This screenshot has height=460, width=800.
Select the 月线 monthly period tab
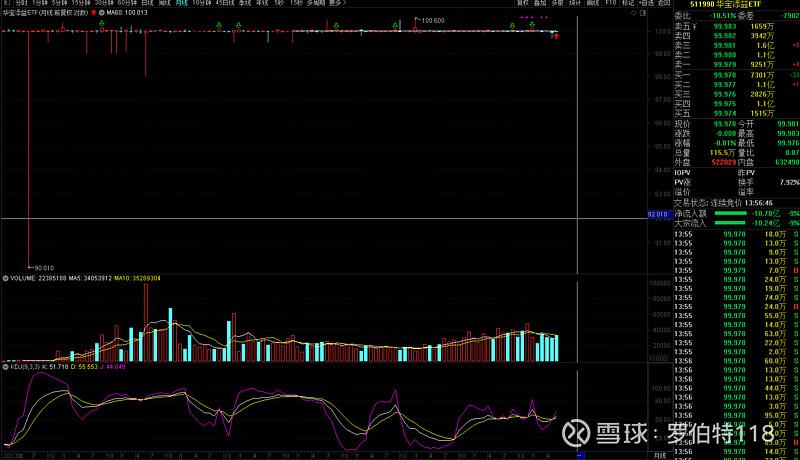pyautogui.click(x=181, y=4)
